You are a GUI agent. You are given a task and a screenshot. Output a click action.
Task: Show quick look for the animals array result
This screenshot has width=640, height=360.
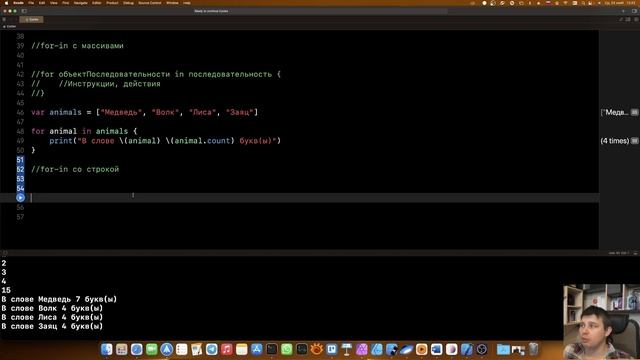point(634,112)
